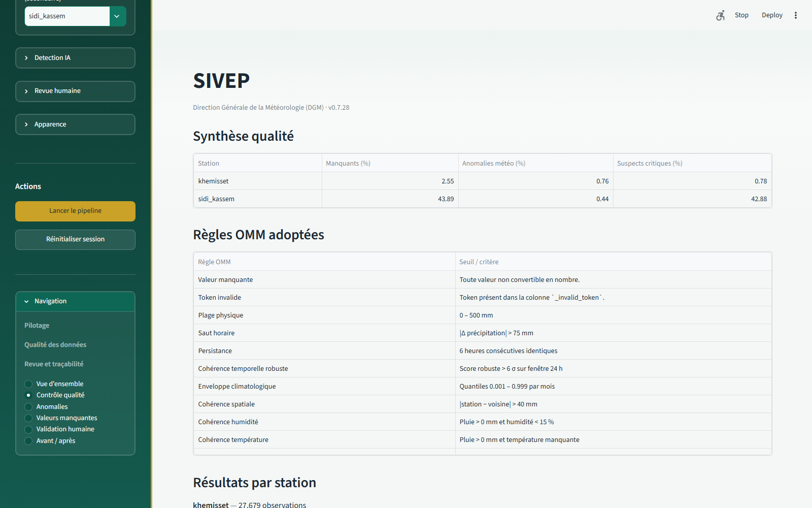Click the Manquants (%) column header
Image resolution: width=812 pixels, height=508 pixels.
(x=390, y=163)
